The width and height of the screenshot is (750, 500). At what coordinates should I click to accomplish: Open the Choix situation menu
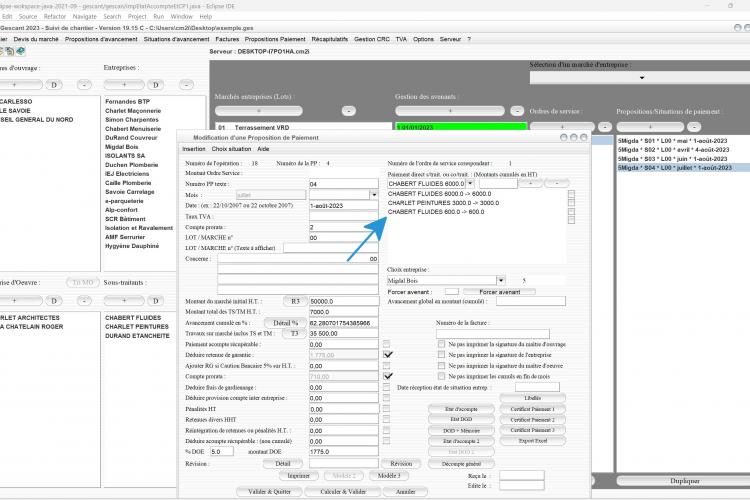click(232, 149)
